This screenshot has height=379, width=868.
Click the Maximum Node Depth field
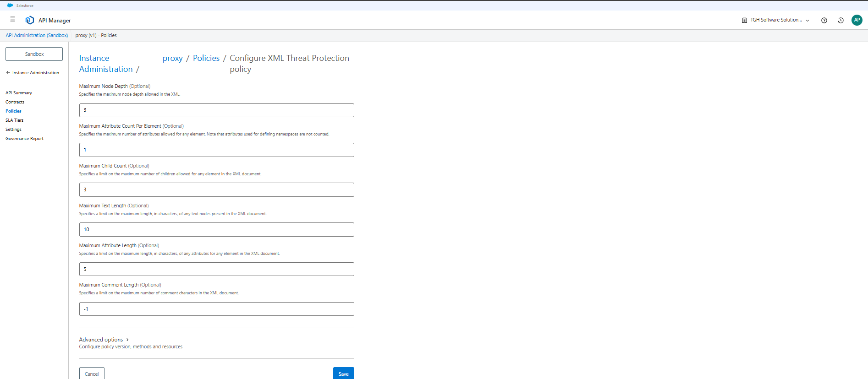pyautogui.click(x=216, y=110)
